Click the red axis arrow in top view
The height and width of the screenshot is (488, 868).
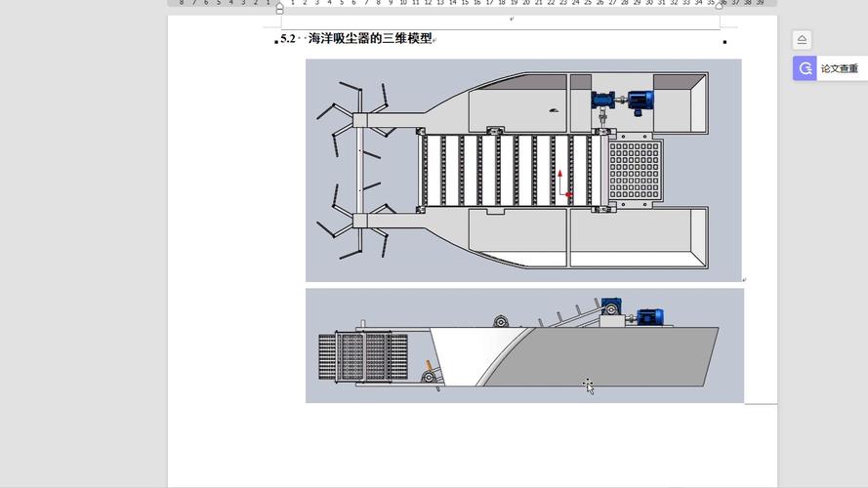pos(560,176)
